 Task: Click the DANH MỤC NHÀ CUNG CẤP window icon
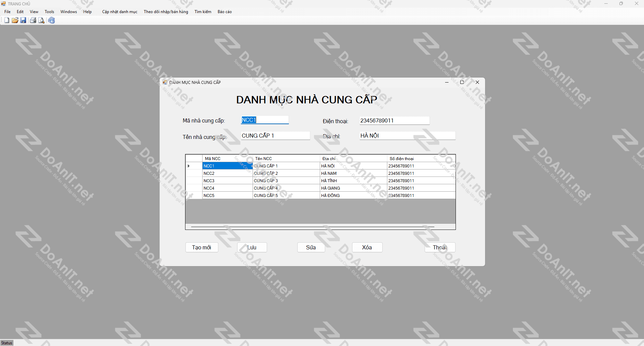tap(165, 82)
